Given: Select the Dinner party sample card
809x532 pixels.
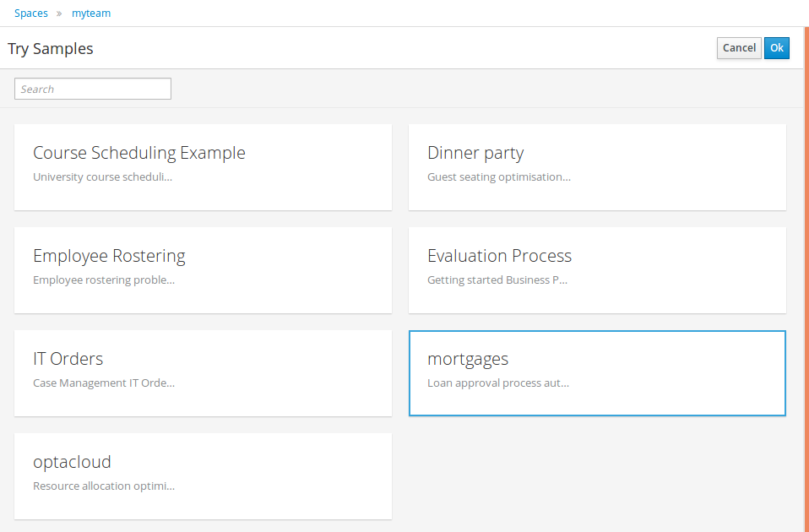Looking at the screenshot, I should click(597, 167).
